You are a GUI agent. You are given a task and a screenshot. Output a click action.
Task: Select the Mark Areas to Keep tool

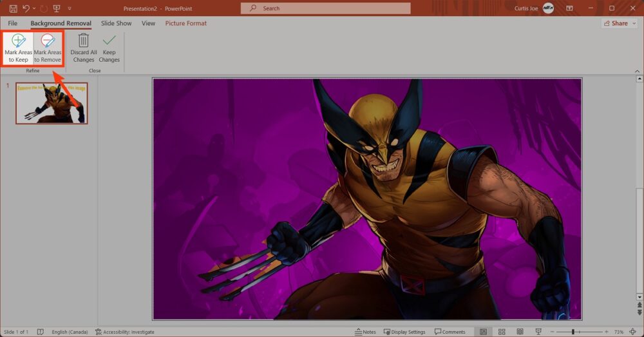click(18, 48)
